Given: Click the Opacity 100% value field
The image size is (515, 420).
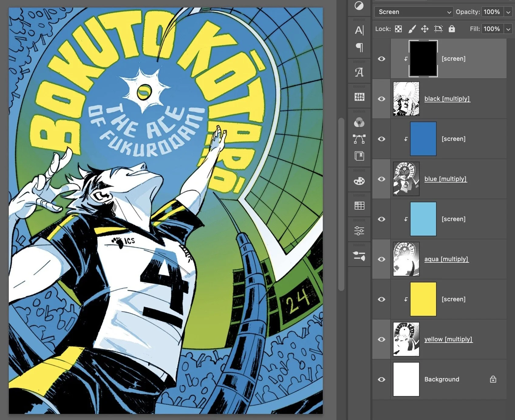Looking at the screenshot, I should [493, 12].
